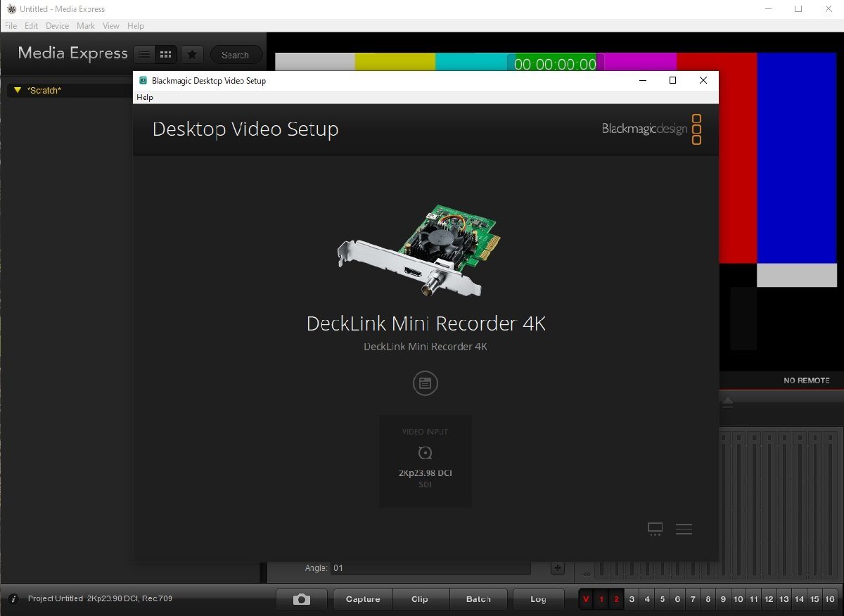
Task: Click the snapshot camera icon button
Action: click(x=302, y=599)
